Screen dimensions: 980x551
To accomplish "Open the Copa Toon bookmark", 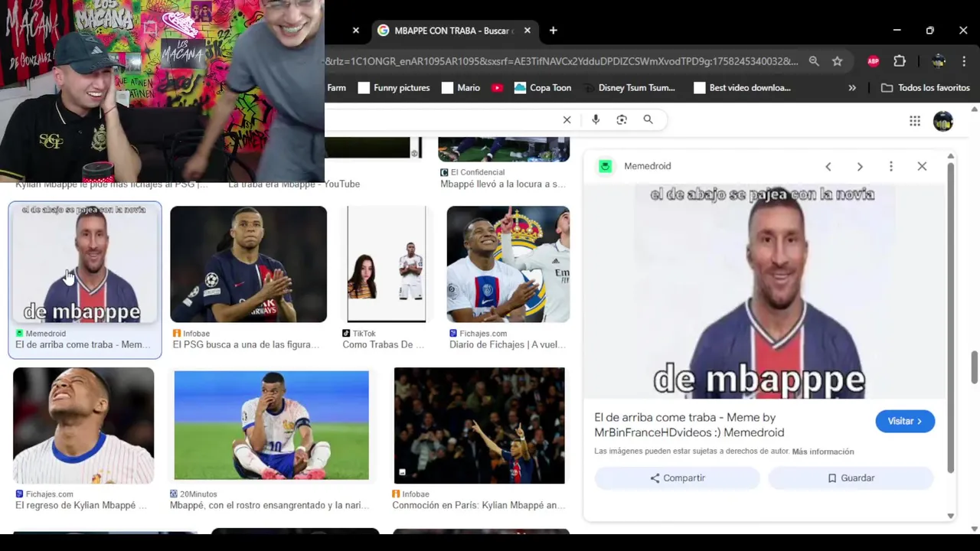I will [542, 88].
